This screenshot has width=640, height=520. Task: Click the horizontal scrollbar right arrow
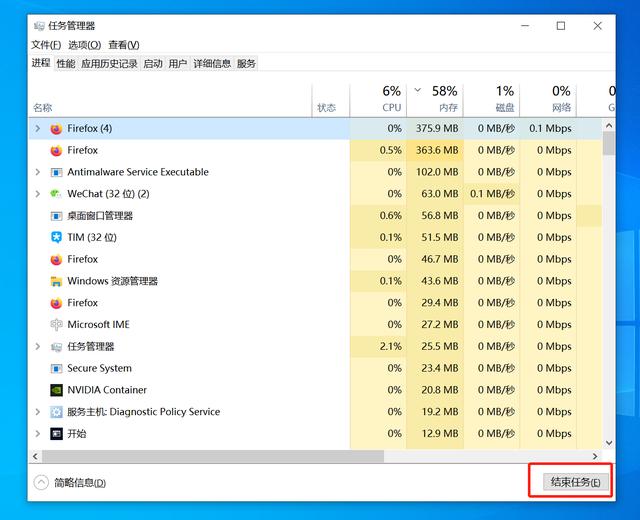coord(595,456)
